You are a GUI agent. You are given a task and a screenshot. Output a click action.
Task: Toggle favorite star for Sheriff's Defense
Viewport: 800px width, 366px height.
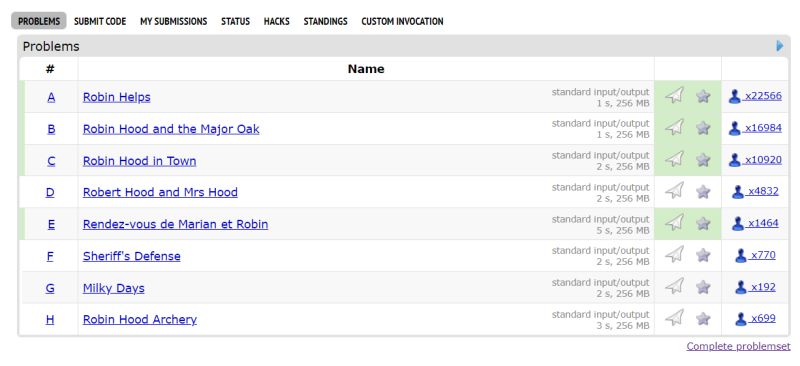point(703,255)
